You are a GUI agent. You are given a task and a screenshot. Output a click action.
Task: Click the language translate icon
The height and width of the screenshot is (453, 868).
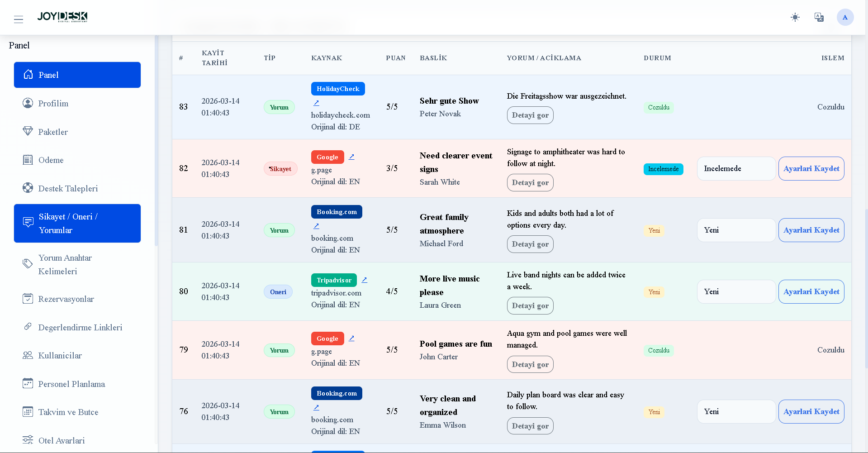[x=819, y=17]
